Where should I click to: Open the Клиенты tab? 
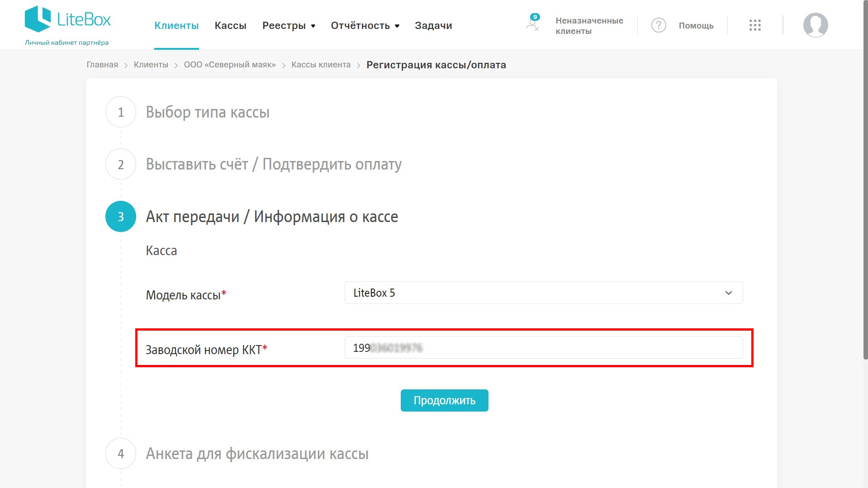[176, 25]
